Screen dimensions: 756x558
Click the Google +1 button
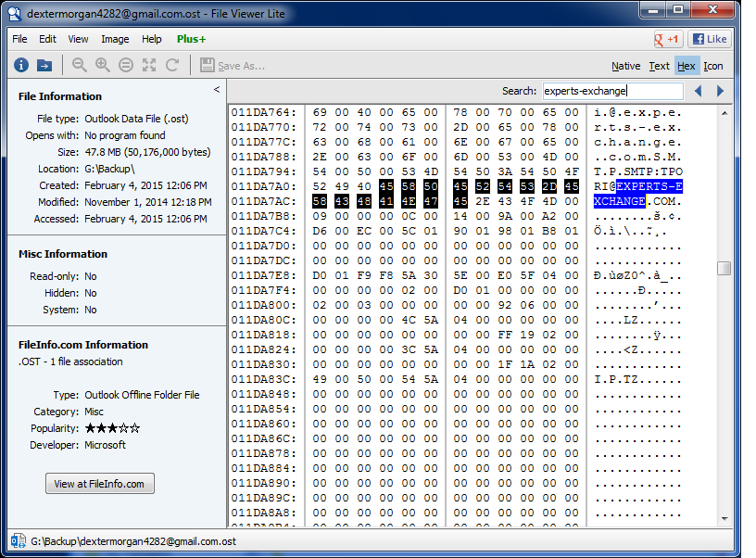(667, 39)
